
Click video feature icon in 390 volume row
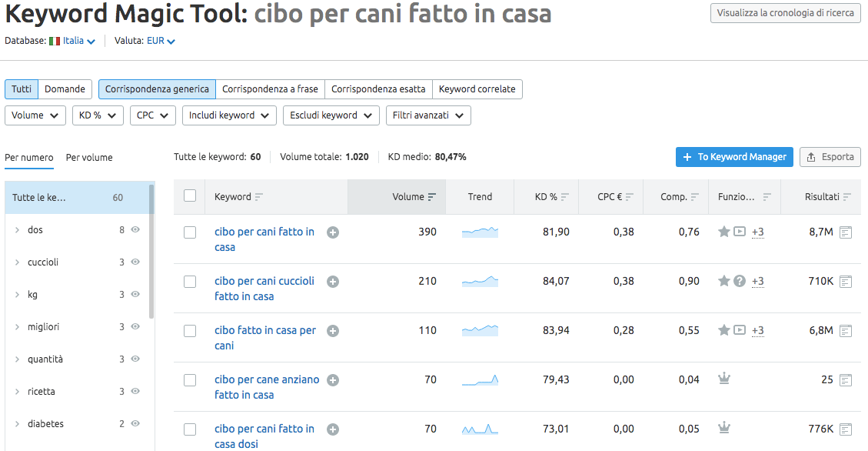pyautogui.click(x=740, y=232)
